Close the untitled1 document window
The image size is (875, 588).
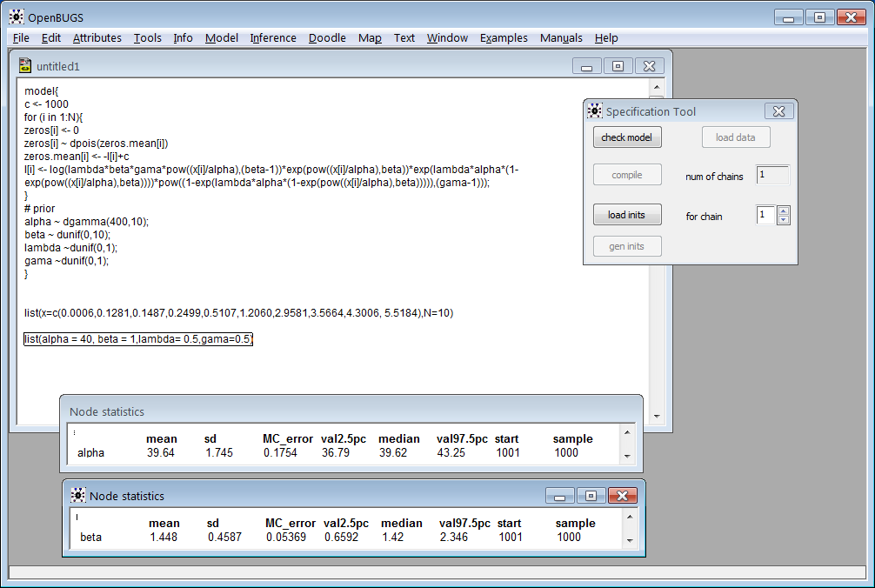click(x=650, y=66)
